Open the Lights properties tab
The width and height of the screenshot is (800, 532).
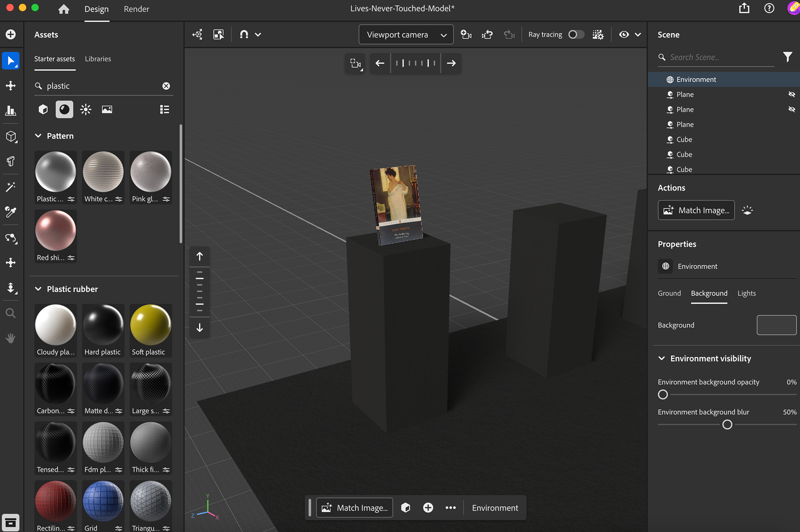click(746, 293)
